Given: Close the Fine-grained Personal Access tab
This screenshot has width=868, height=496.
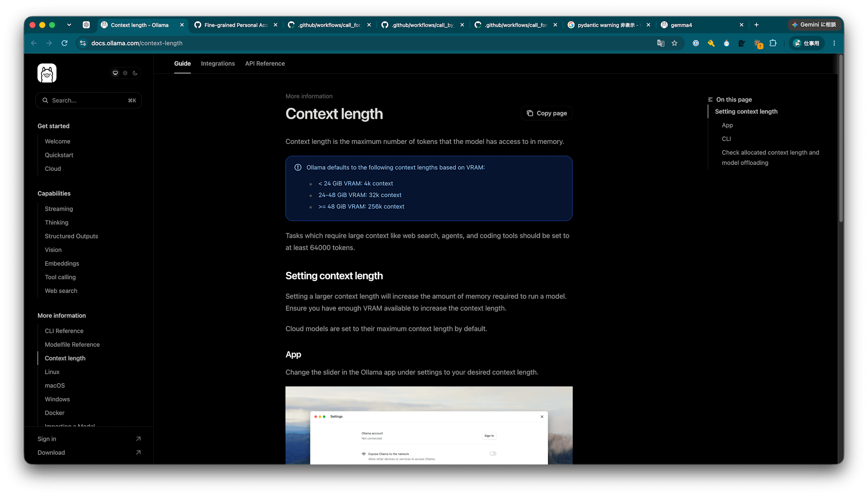Looking at the screenshot, I should click(x=276, y=25).
